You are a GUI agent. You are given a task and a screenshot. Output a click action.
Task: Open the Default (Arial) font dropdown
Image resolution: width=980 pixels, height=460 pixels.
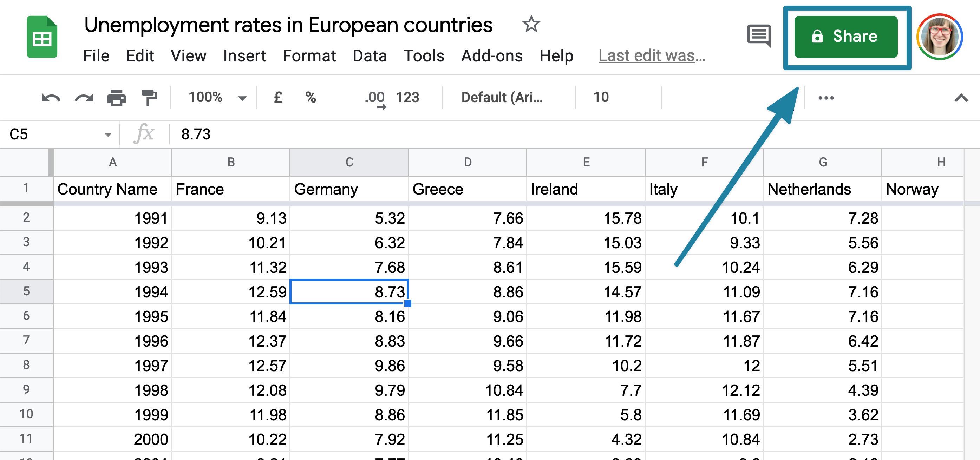tap(502, 98)
